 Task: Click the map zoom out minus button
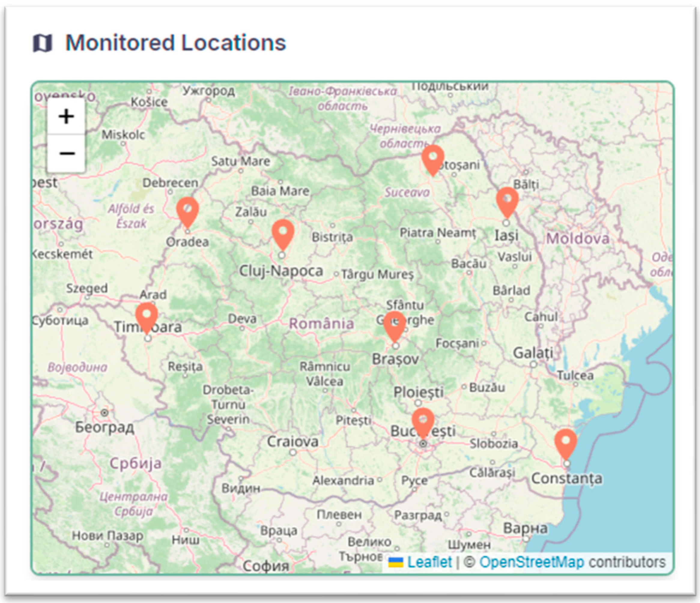pyautogui.click(x=66, y=154)
